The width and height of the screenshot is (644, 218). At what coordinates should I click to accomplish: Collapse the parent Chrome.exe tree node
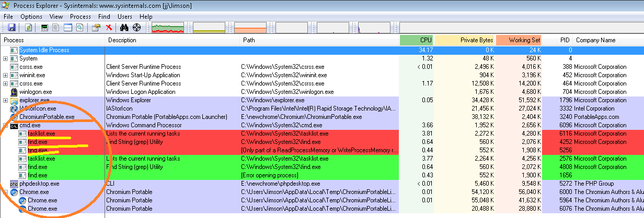[5, 192]
